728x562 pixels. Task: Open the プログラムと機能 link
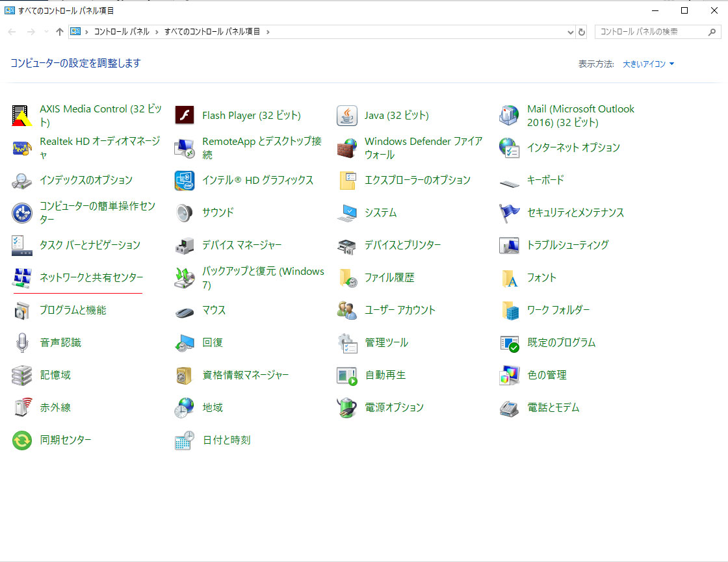coord(73,310)
